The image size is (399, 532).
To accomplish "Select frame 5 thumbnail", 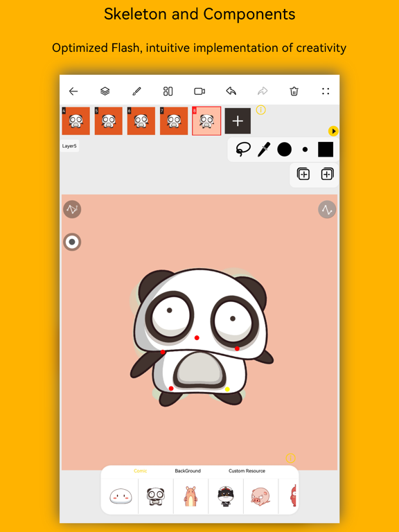I will 109,121.
